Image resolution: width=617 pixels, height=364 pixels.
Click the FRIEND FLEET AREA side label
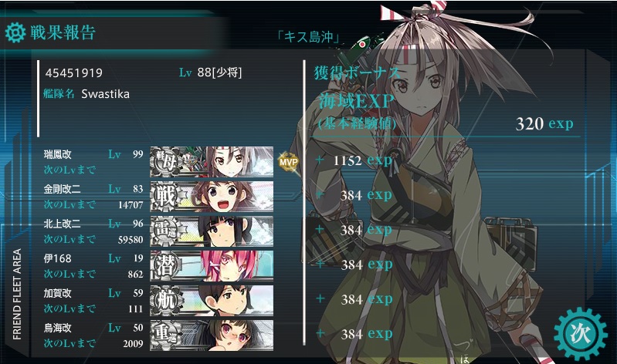[17, 294]
